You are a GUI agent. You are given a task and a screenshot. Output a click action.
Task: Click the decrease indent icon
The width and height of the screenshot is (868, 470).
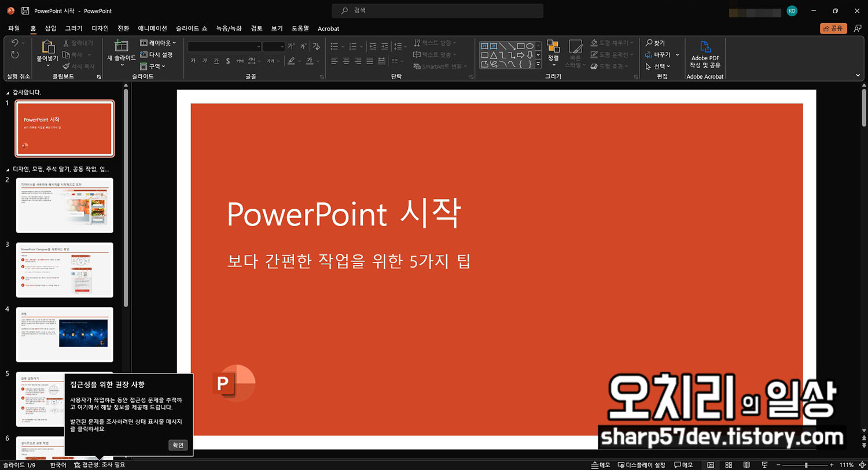[x=373, y=46]
